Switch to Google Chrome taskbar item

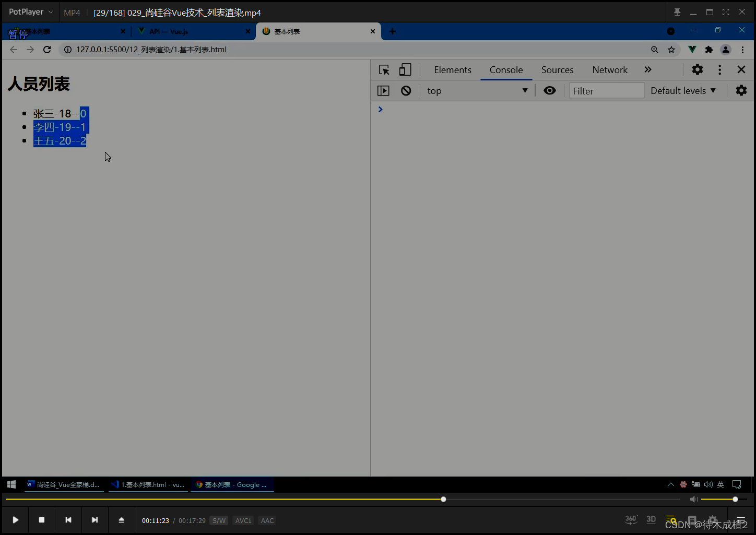232,484
